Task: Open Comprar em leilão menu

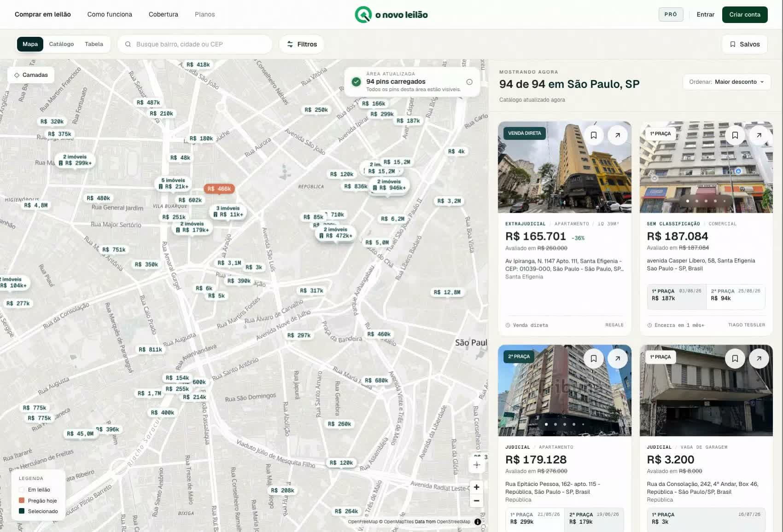Action: point(43,14)
